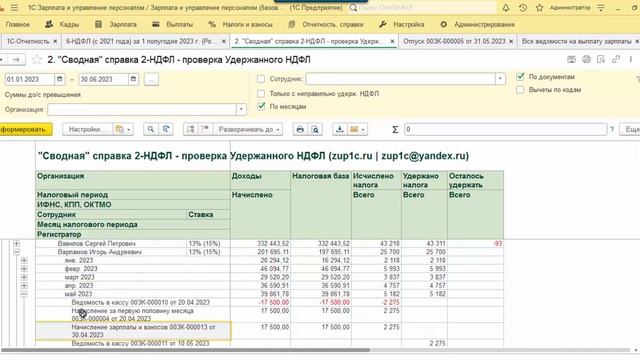This screenshot has width=640, height=360.
Task: Expand the Вавилов Сергей Петрович row
Action: pyautogui.click(x=16, y=244)
